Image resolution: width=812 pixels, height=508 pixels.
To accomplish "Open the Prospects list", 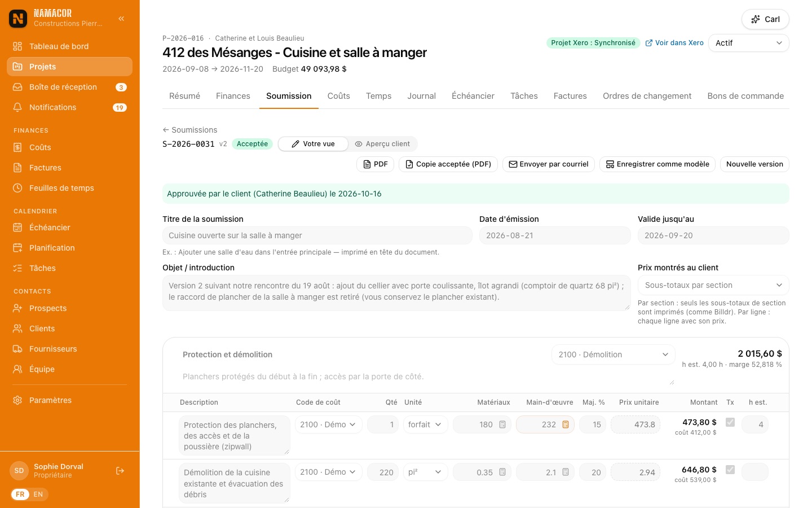I will coord(69,308).
